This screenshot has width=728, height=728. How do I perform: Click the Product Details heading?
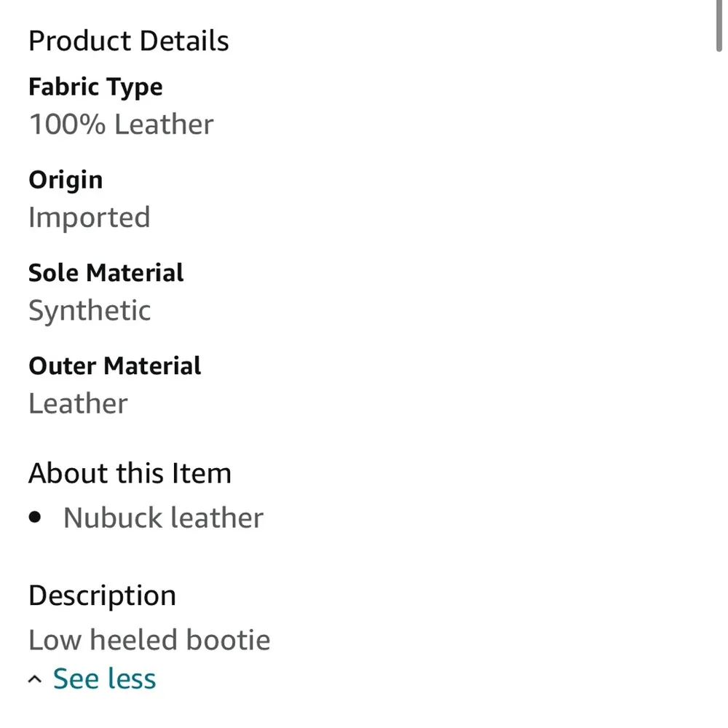[129, 41]
